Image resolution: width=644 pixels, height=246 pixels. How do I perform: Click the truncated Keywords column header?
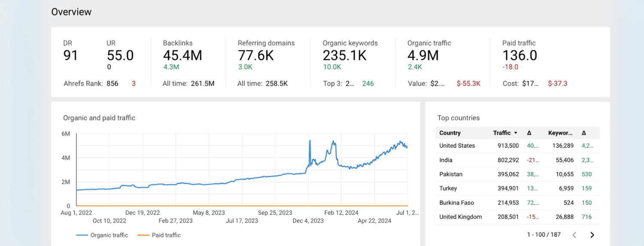(560, 133)
